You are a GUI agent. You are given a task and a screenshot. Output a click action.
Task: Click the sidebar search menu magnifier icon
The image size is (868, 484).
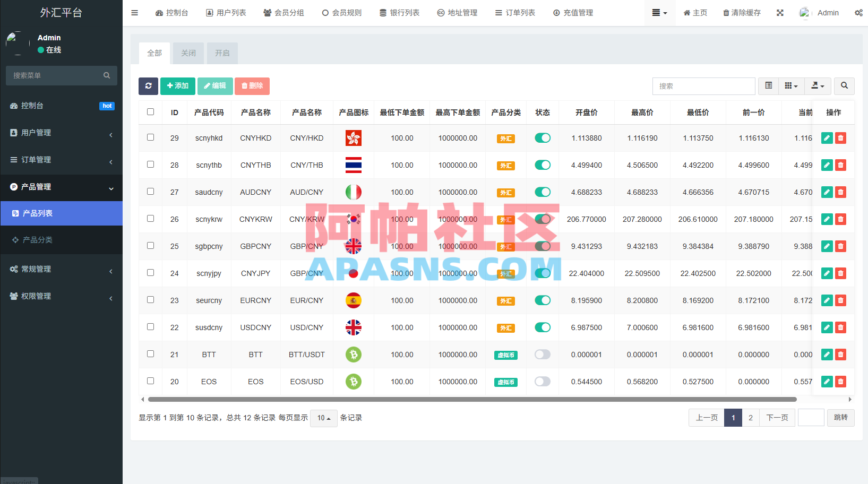[x=107, y=75]
